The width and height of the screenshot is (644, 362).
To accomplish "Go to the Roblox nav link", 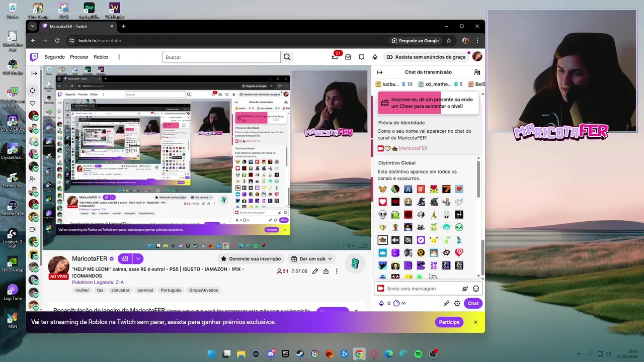I will pyautogui.click(x=101, y=57).
